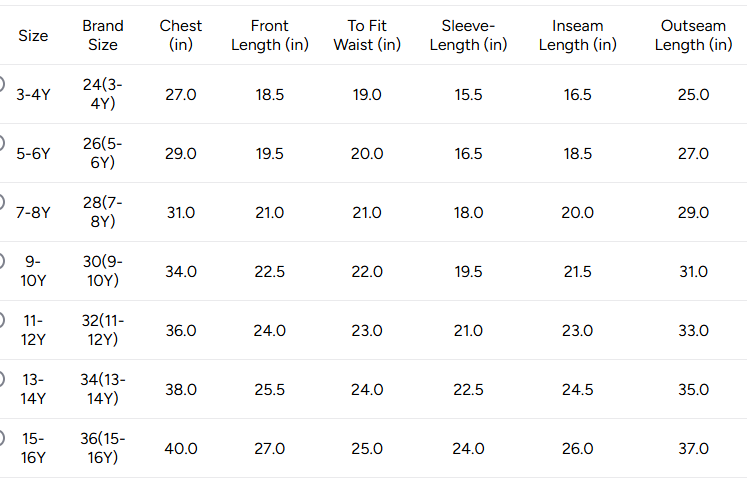
Task: Click the 36(15-16Y) brand size cell
Action: coord(103,448)
